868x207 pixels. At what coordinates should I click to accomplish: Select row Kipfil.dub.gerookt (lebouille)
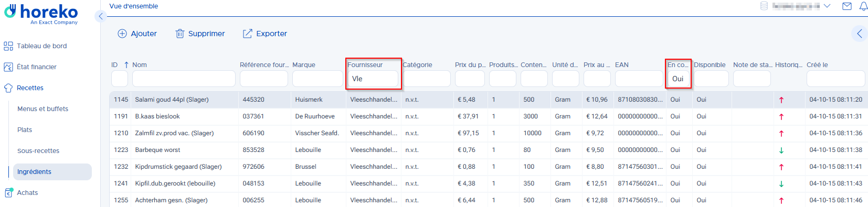pos(489,183)
